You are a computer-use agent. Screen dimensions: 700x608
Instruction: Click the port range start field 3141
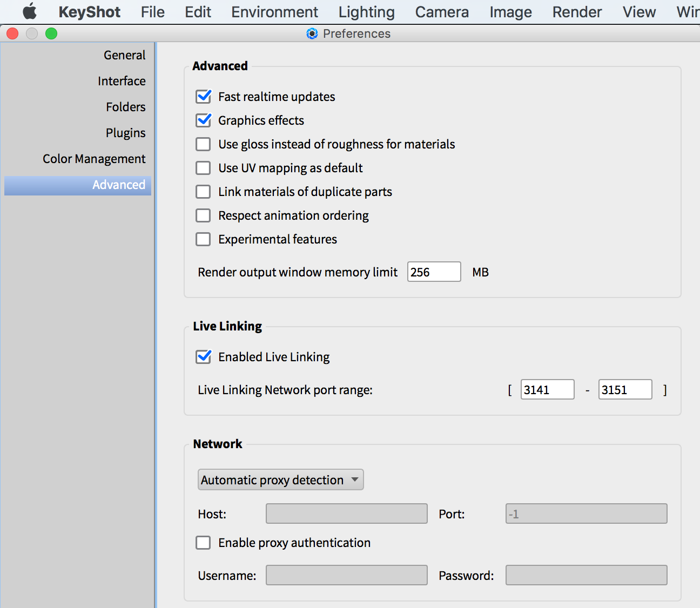pos(547,390)
